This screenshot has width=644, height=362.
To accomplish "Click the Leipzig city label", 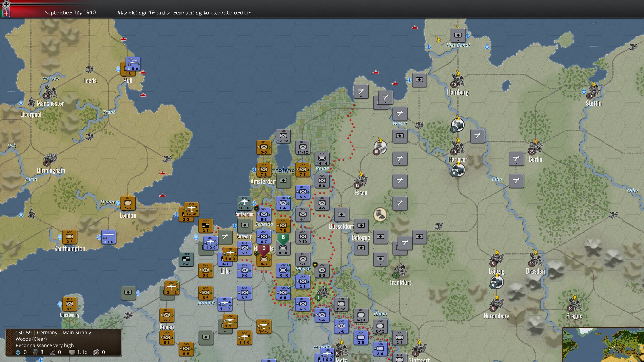I will pyautogui.click(x=496, y=271).
